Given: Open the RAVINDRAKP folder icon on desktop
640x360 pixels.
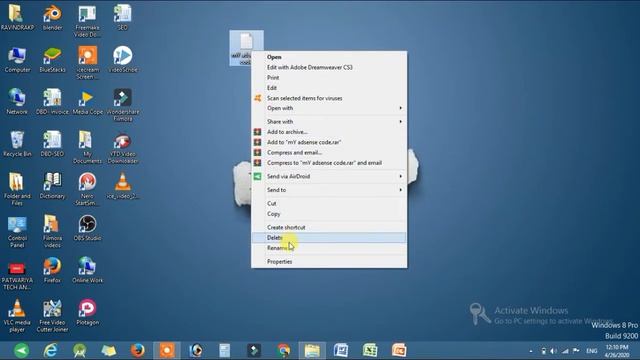Looking at the screenshot, I should 17,18.
